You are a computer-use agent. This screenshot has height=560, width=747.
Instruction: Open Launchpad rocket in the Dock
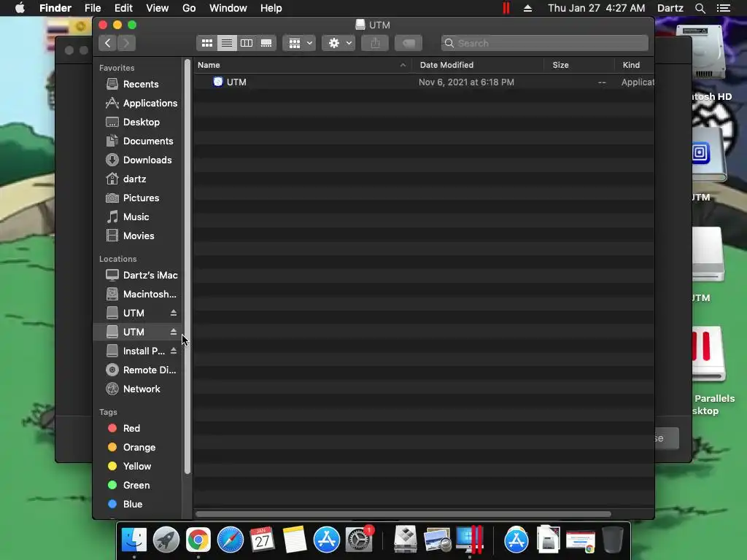click(166, 540)
